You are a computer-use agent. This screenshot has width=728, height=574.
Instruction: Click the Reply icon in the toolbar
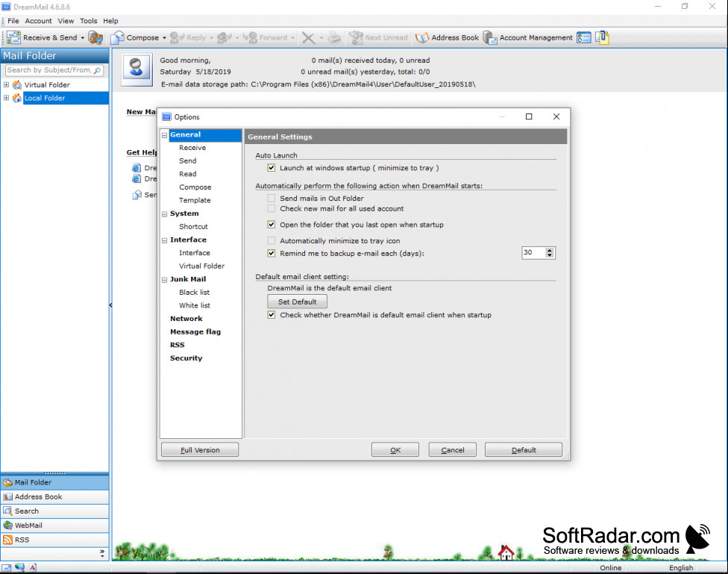point(178,37)
